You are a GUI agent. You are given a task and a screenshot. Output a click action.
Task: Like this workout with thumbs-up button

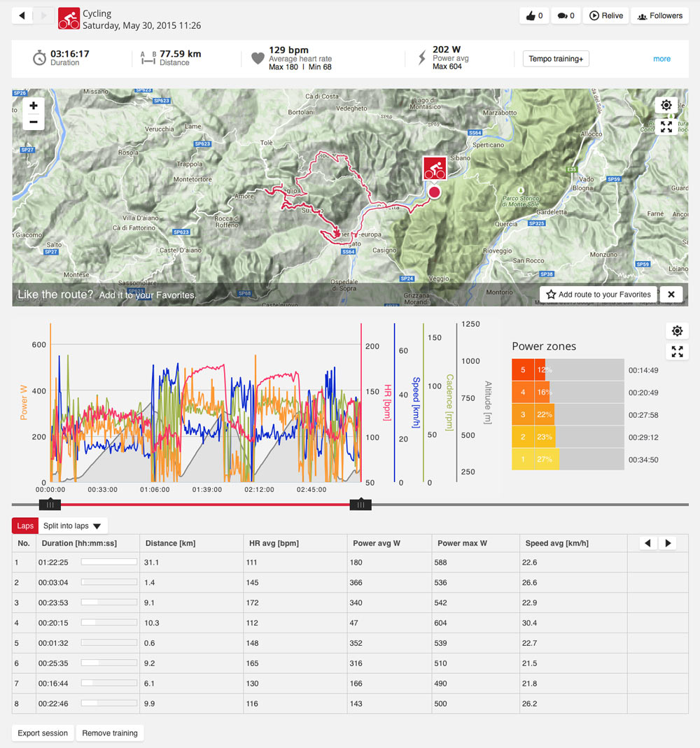[x=534, y=15]
